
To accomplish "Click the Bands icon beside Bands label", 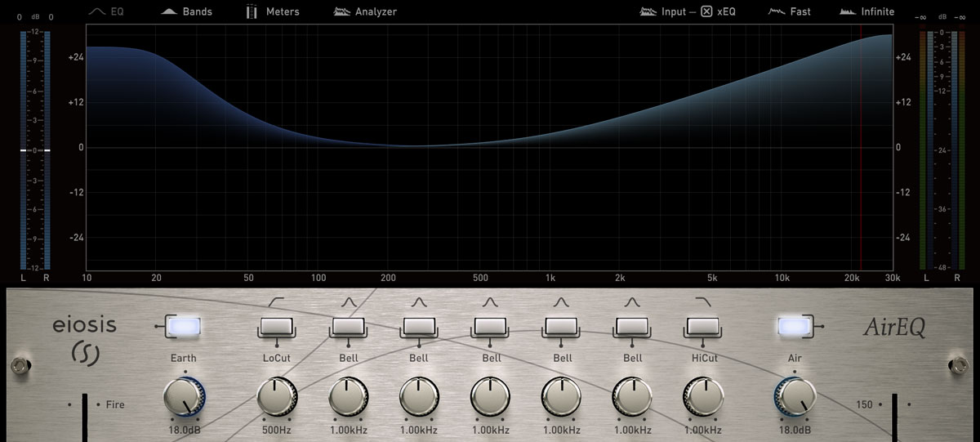I will pyautogui.click(x=169, y=11).
